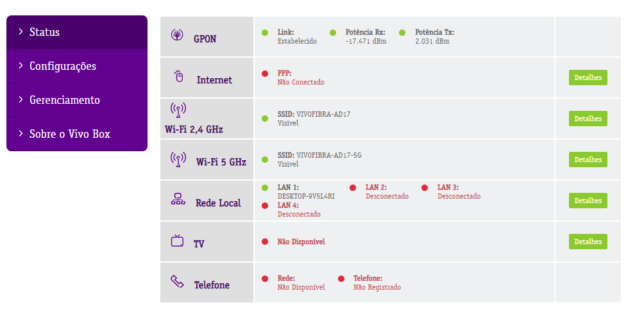Click the Telefone handset icon
The width and height of the screenshot is (644, 330).
[x=178, y=281]
